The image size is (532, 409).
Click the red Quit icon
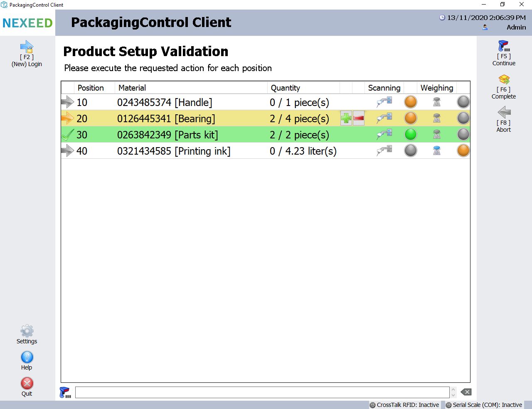point(27,383)
